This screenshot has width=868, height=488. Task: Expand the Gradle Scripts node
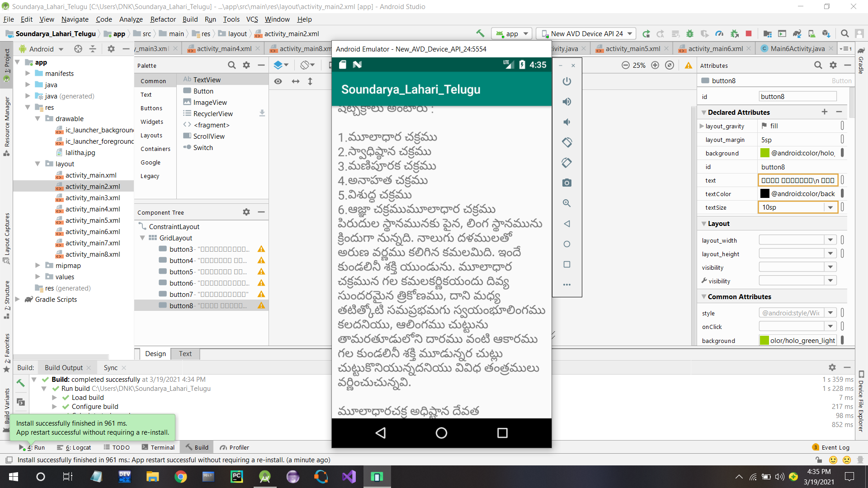pyautogui.click(x=18, y=300)
